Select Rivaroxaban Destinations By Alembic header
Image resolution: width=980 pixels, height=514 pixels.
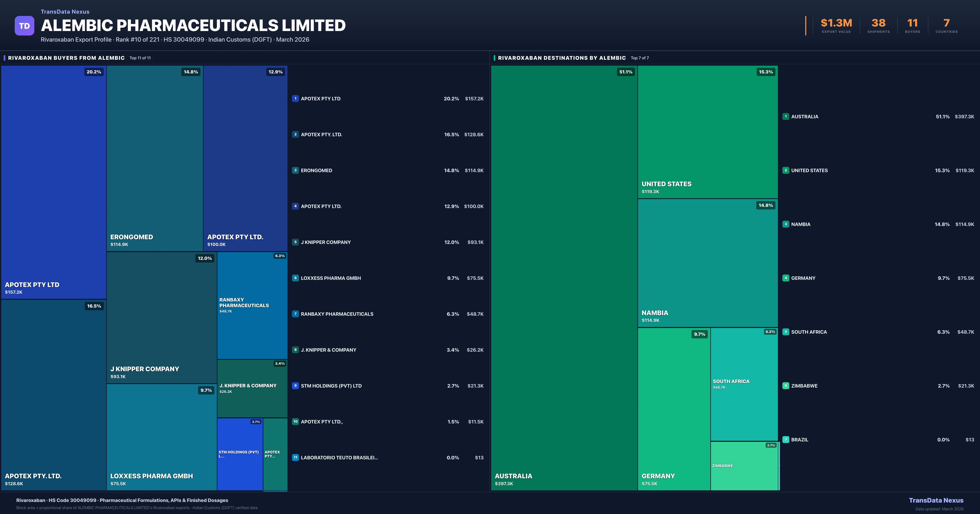(x=561, y=58)
